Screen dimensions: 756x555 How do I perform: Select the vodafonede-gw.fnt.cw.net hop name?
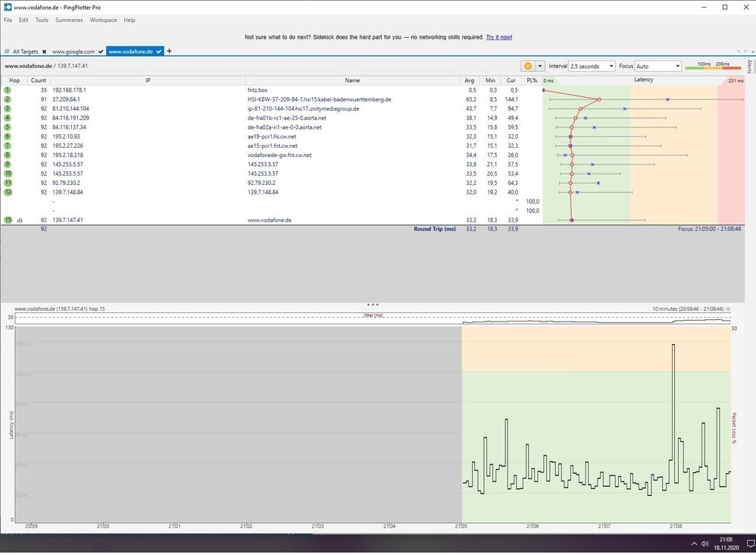coord(280,155)
